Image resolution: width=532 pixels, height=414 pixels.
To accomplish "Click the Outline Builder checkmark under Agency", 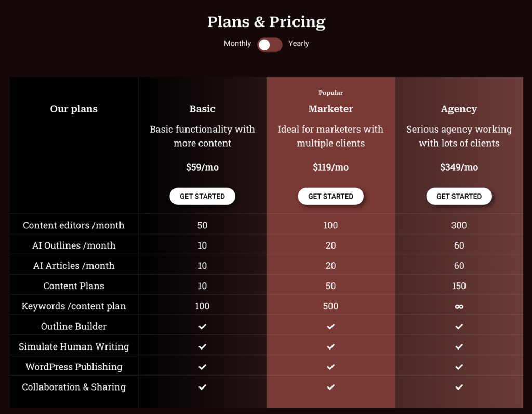I will point(459,326).
